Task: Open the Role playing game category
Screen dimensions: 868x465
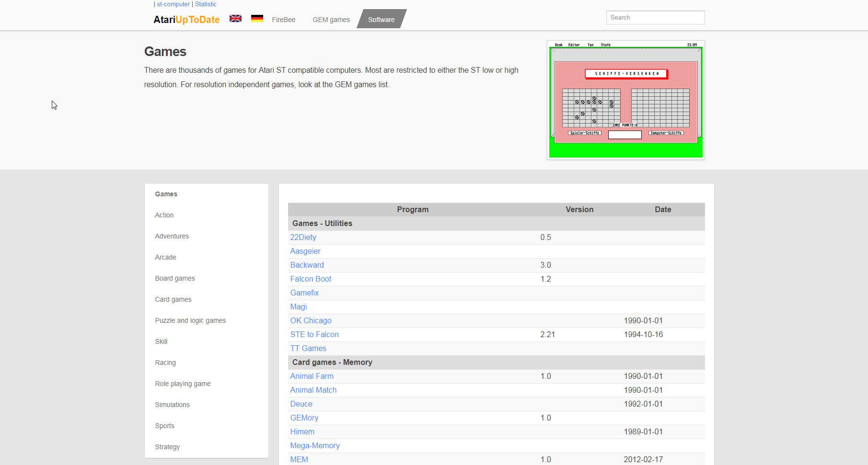Action: pyautogui.click(x=183, y=384)
